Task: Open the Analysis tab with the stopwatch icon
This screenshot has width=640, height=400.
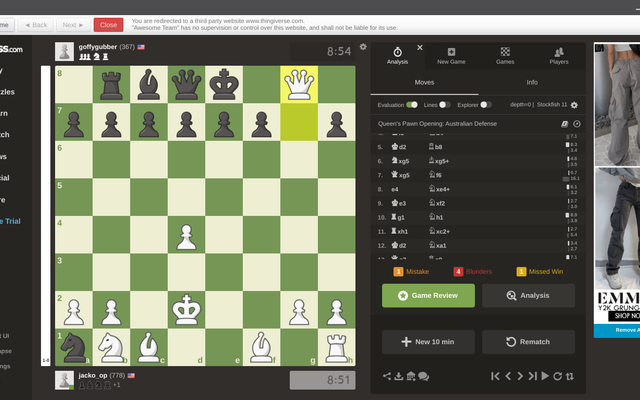Action: point(397,56)
